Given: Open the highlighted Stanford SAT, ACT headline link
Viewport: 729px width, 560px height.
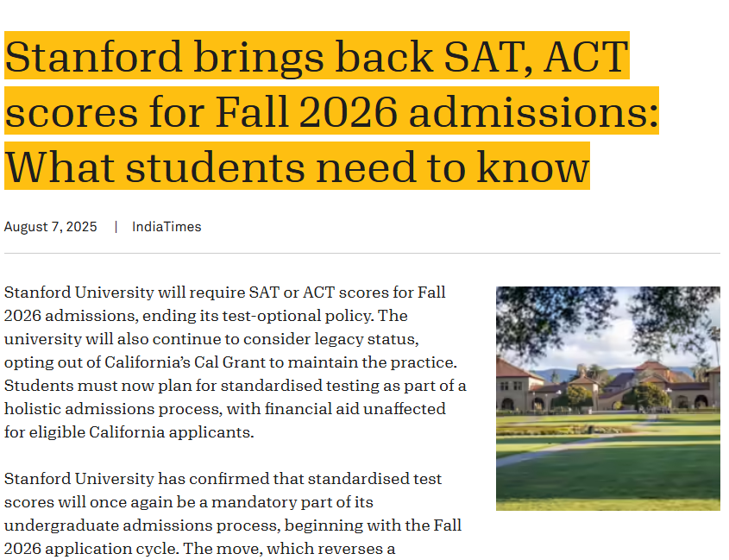Looking at the screenshot, I should tap(331, 110).
